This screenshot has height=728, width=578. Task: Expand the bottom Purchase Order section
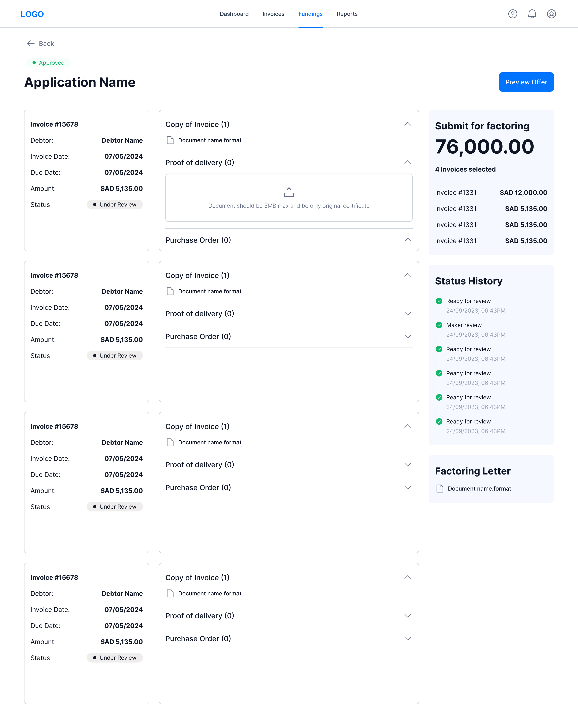[x=408, y=639]
